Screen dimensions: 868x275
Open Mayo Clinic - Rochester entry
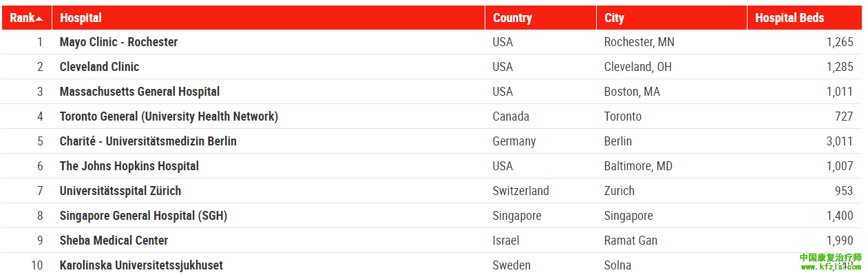click(118, 42)
